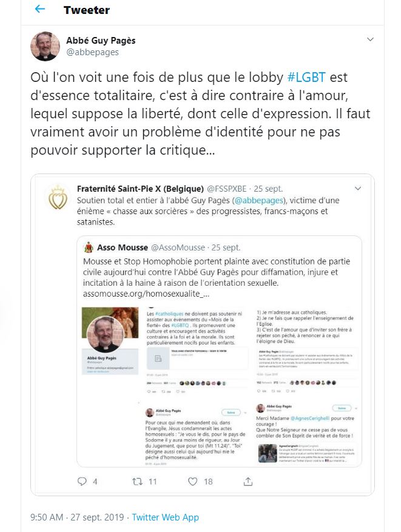401x532 pixels.
Task: Retweet using the retweet arrows icon
Action: 137,481
